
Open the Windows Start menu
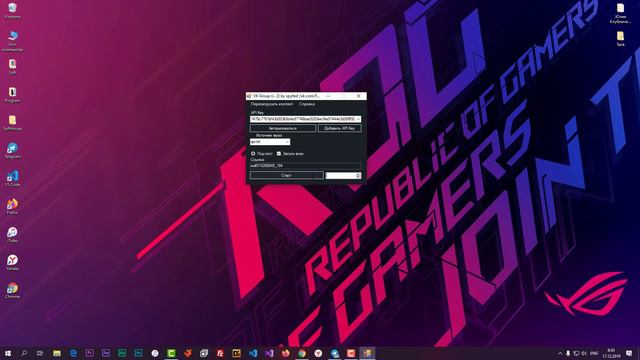click(x=8, y=353)
